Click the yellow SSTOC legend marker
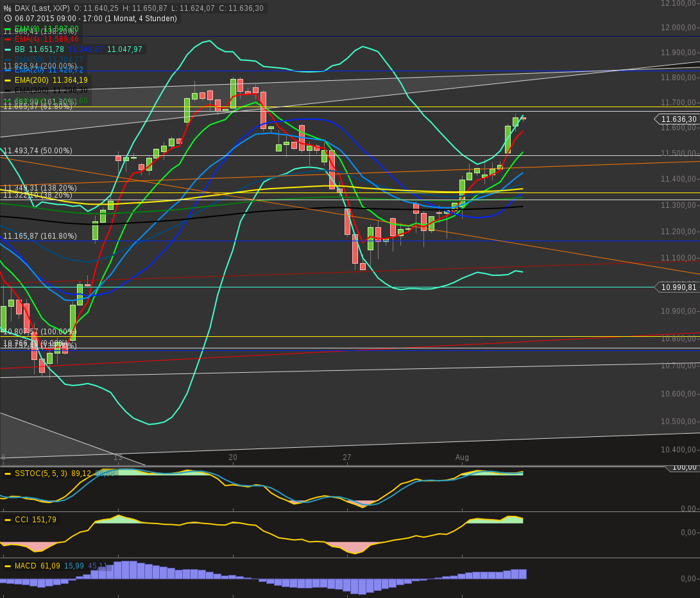Viewport: 700px width, 598px height. click(x=8, y=474)
